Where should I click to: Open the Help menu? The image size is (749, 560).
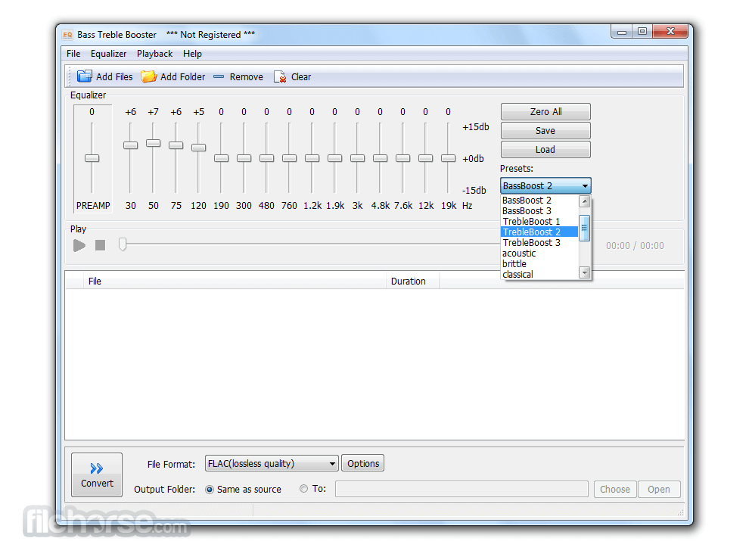click(192, 54)
